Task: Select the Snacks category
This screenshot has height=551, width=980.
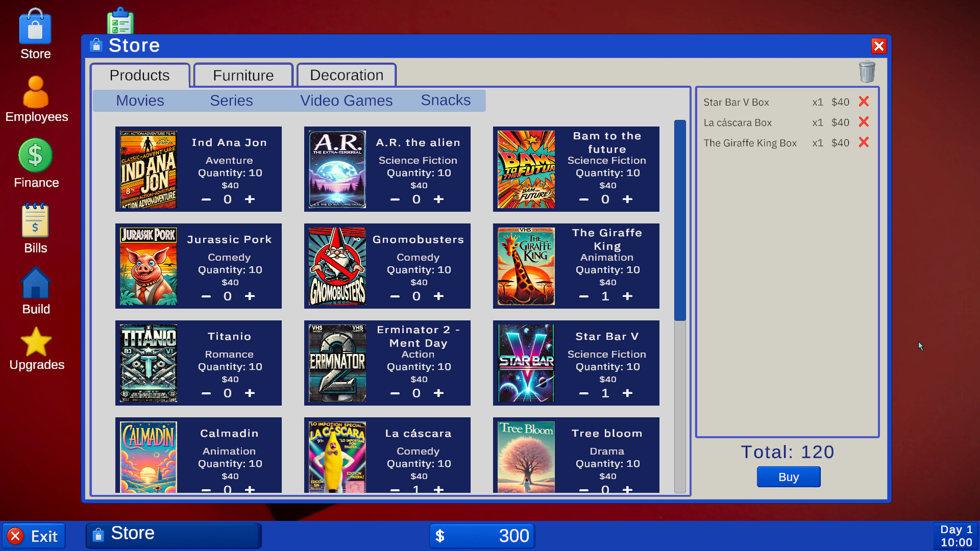Action: pyautogui.click(x=445, y=100)
